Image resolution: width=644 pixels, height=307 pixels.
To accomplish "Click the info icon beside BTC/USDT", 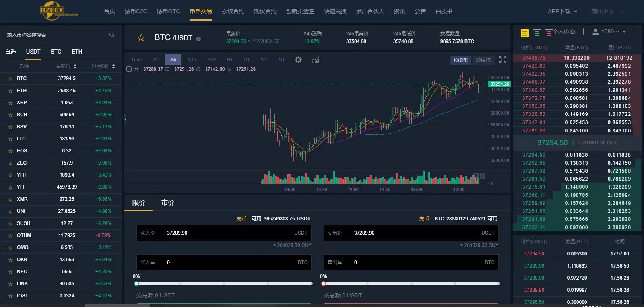I will point(198,39).
